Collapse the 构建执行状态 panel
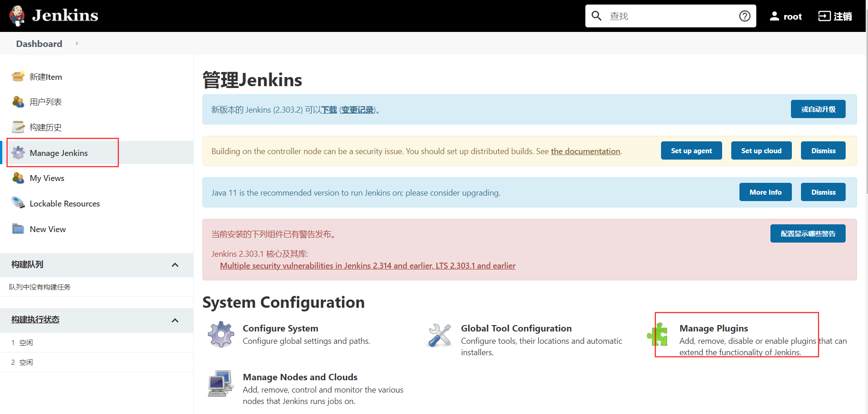This screenshot has width=868, height=414. [175, 321]
